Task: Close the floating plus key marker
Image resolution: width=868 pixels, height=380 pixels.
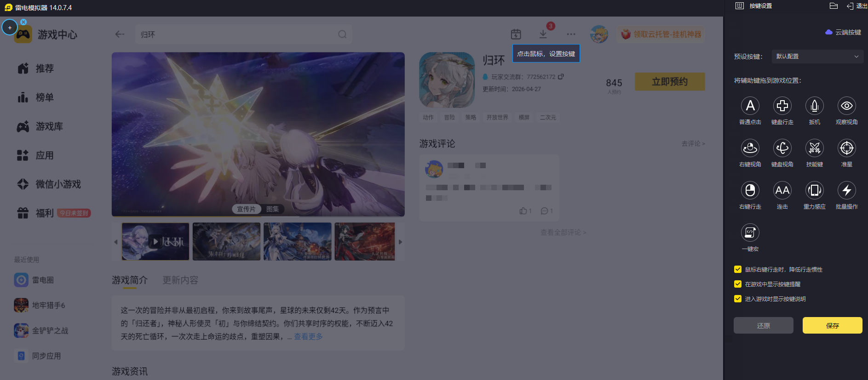Action: [x=23, y=22]
